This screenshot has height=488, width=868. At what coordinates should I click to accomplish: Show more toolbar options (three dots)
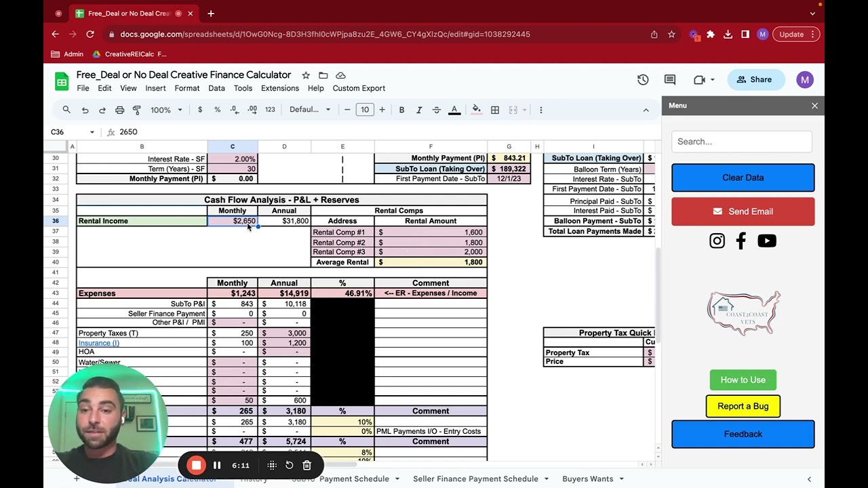(540, 110)
